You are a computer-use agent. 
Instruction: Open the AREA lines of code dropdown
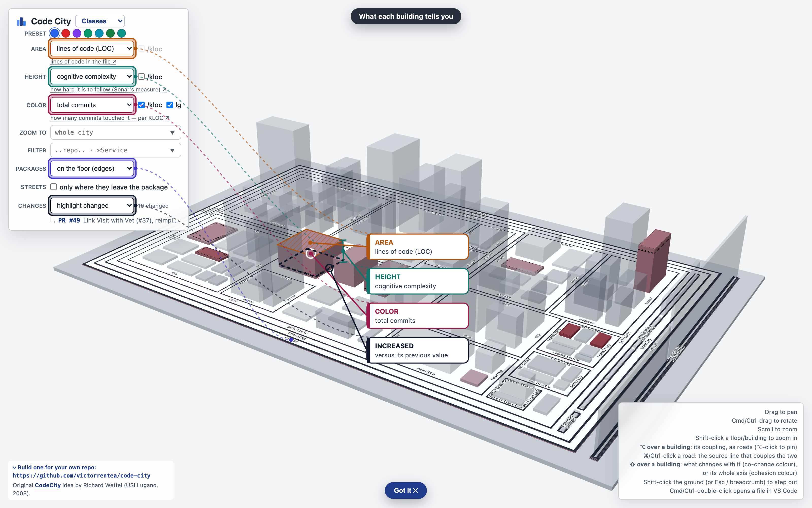92,48
